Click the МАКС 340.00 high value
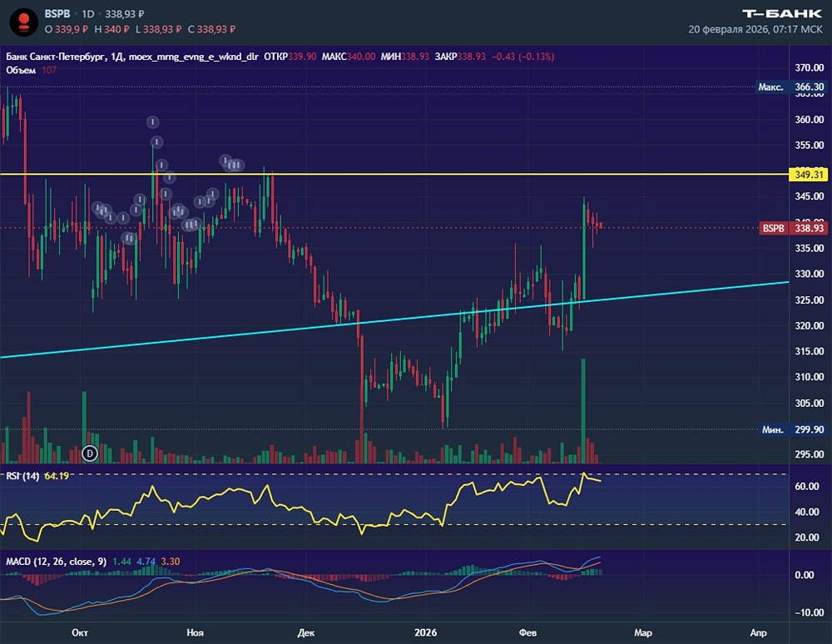 [x=348, y=57]
